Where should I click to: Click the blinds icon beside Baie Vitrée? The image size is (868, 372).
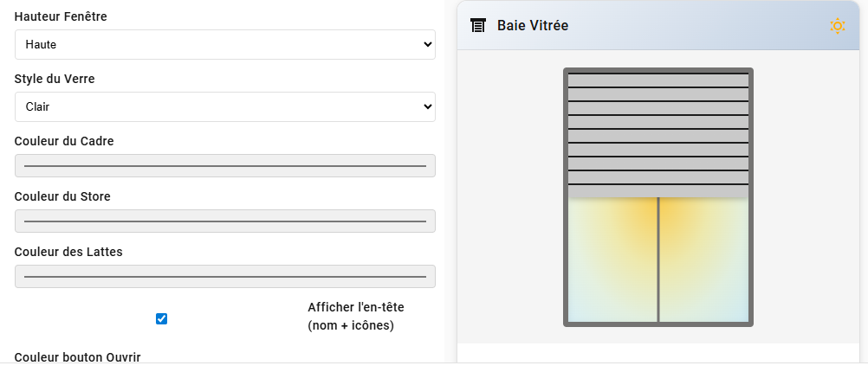tap(478, 26)
